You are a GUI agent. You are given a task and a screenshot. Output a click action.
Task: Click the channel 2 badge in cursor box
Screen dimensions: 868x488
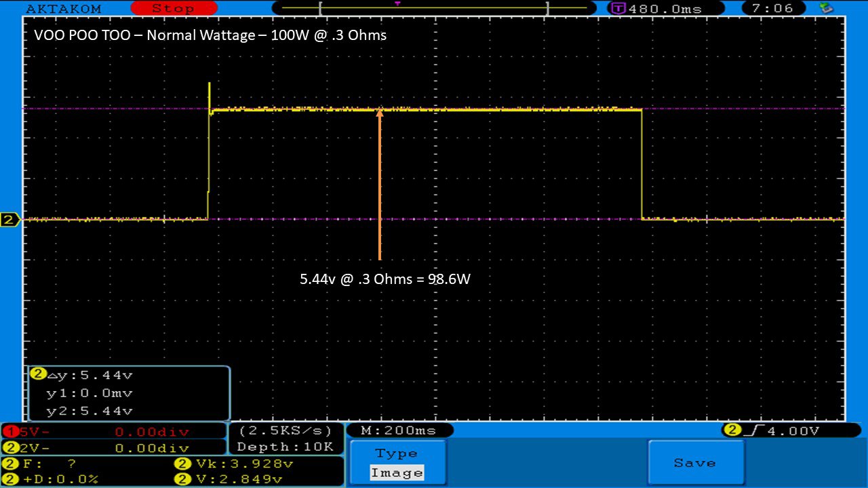pyautogui.click(x=38, y=374)
